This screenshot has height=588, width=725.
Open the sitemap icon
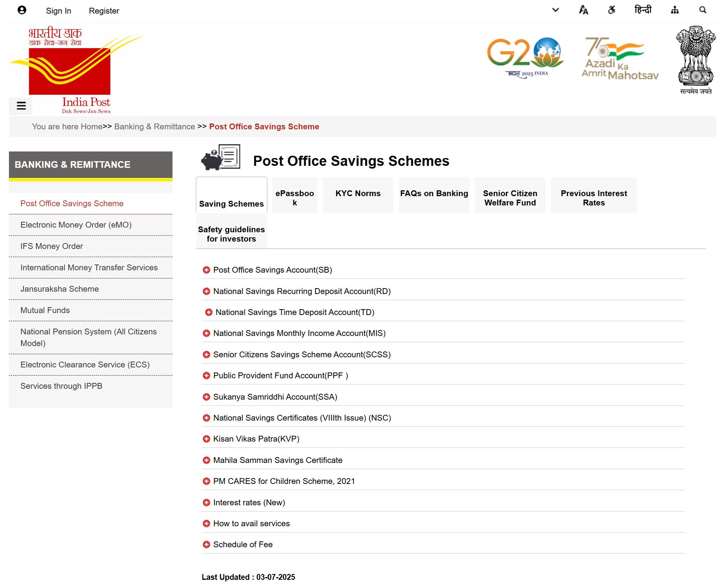[x=675, y=10]
